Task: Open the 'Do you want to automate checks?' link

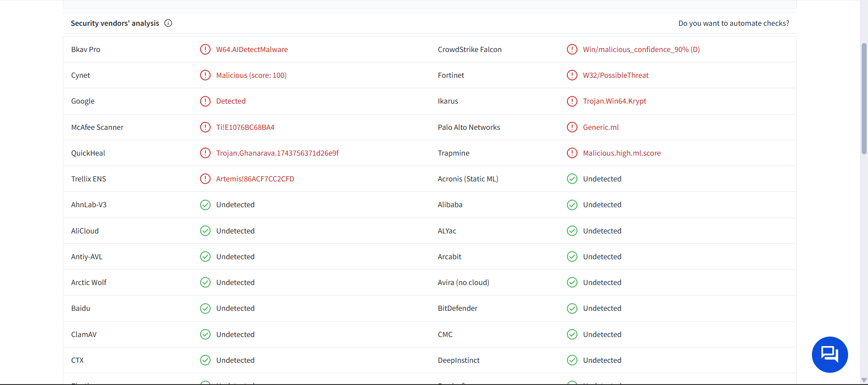Action: click(734, 23)
